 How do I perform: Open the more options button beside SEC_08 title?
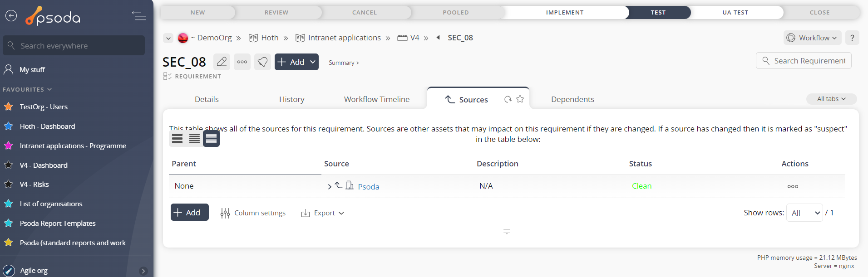click(x=242, y=62)
